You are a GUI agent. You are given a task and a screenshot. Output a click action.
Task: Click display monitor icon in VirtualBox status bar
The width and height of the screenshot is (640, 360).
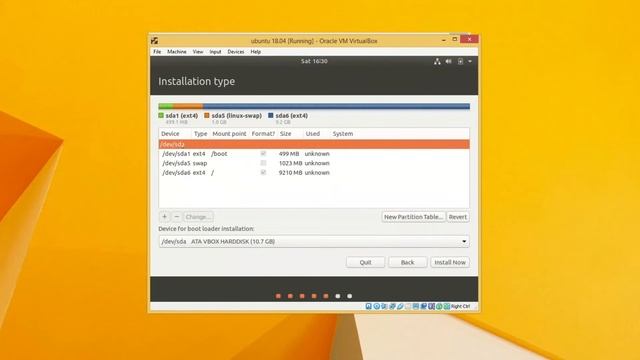tap(415, 306)
